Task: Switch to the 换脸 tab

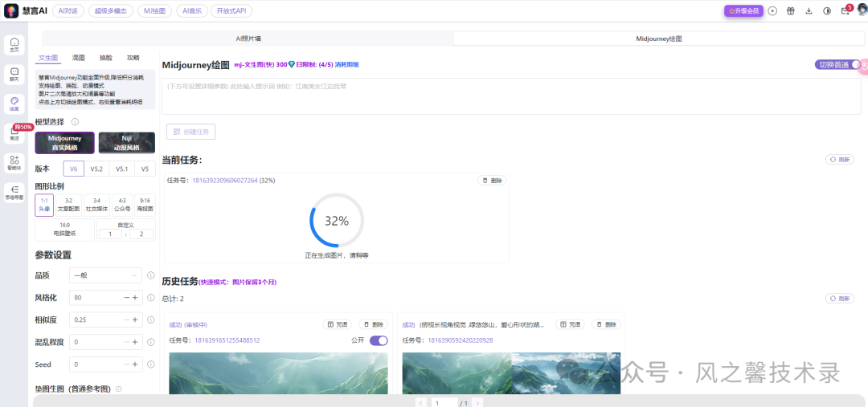Action: click(106, 58)
